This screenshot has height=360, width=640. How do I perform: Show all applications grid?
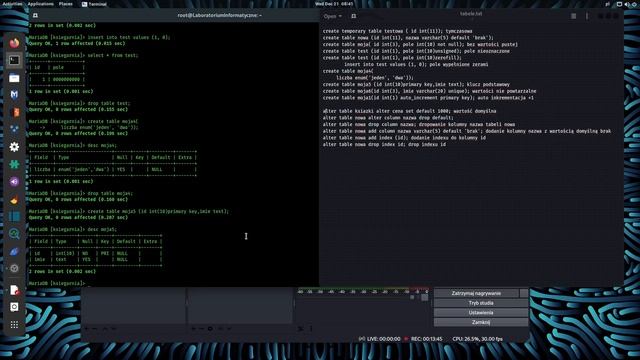14,324
